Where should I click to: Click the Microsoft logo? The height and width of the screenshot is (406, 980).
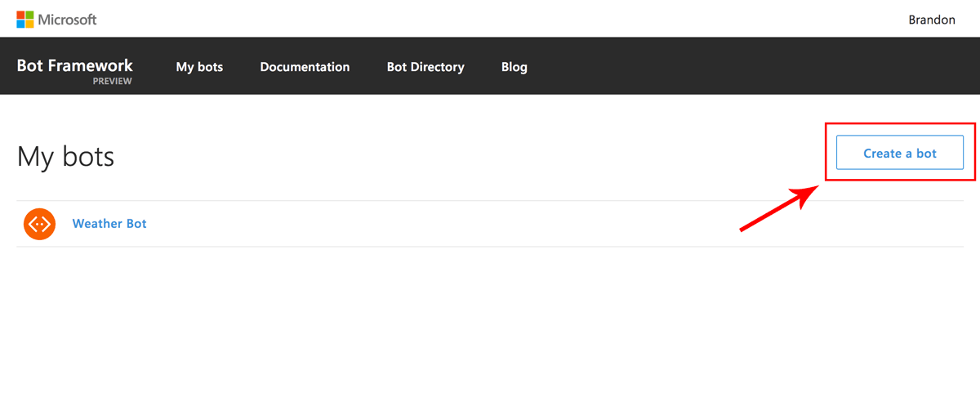tap(56, 19)
